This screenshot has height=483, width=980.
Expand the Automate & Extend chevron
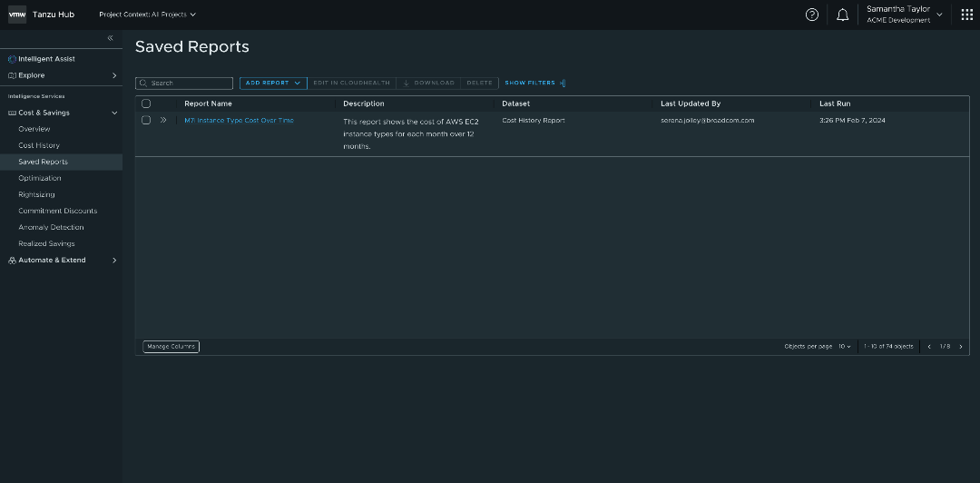click(114, 261)
